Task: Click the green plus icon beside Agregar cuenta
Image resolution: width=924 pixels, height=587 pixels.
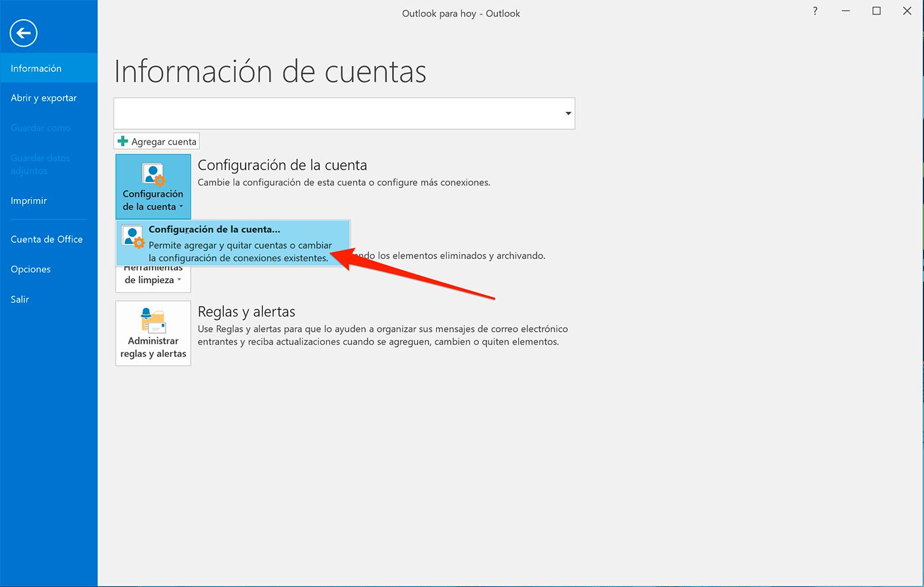Action: click(122, 140)
